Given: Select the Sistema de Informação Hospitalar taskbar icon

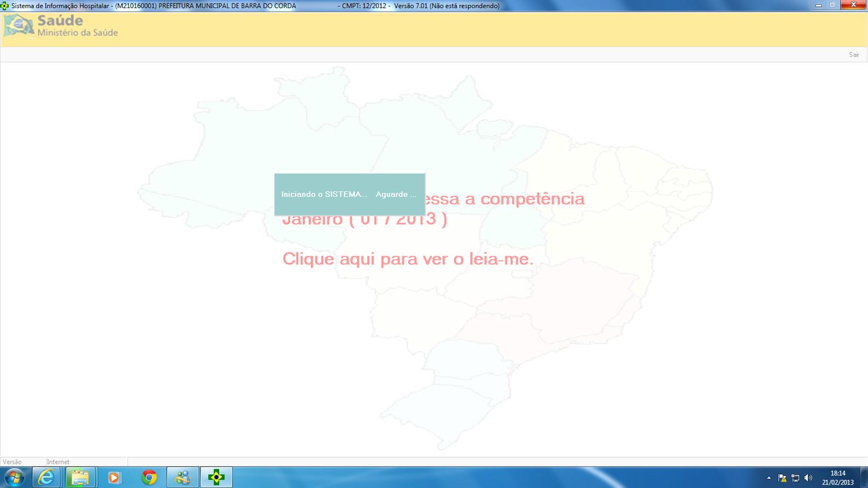Looking at the screenshot, I should [x=216, y=478].
